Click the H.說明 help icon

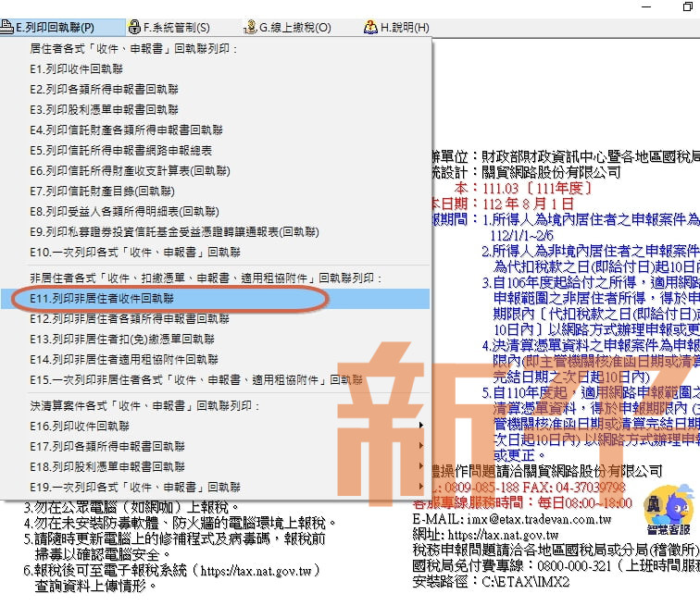(x=370, y=28)
